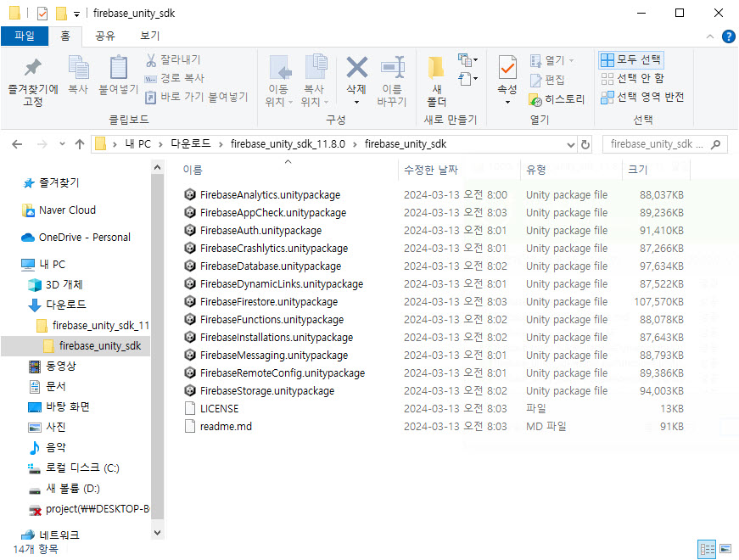Switch to the Share (공유) tab
Image resolution: width=739 pixels, height=560 pixels.
pyautogui.click(x=104, y=36)
